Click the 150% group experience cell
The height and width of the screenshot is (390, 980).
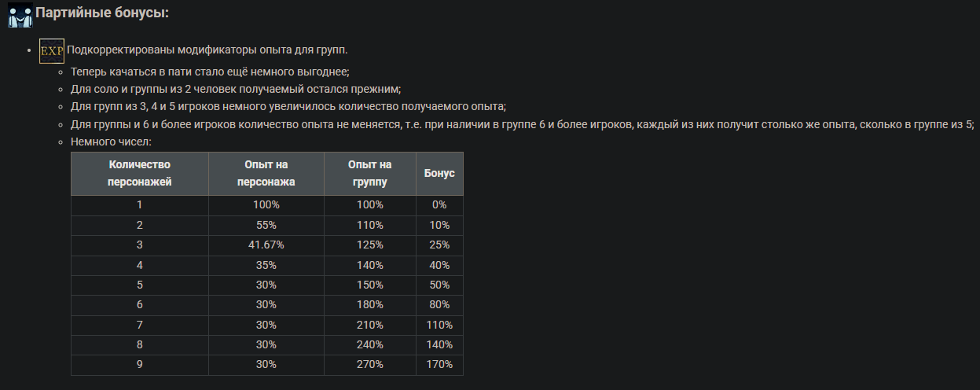370,285
